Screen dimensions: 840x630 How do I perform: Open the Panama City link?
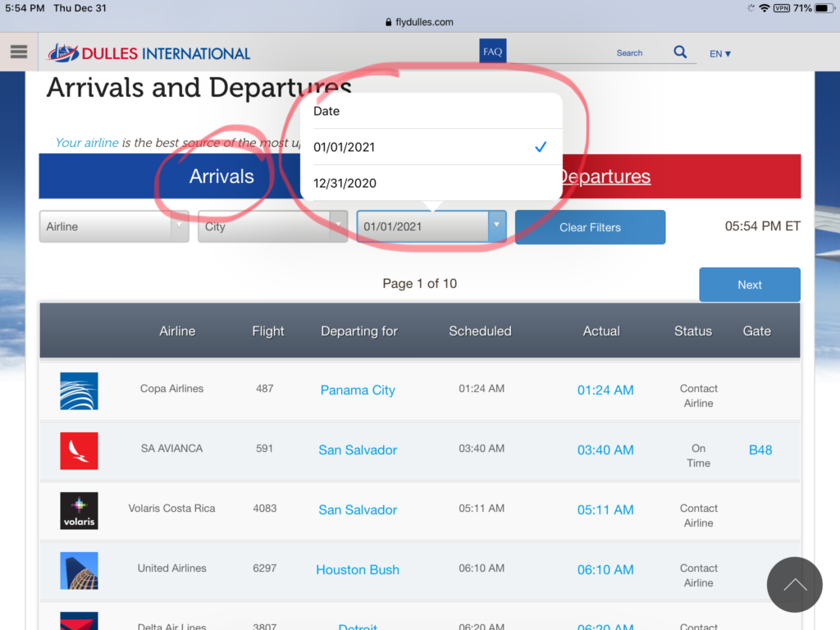358,390
